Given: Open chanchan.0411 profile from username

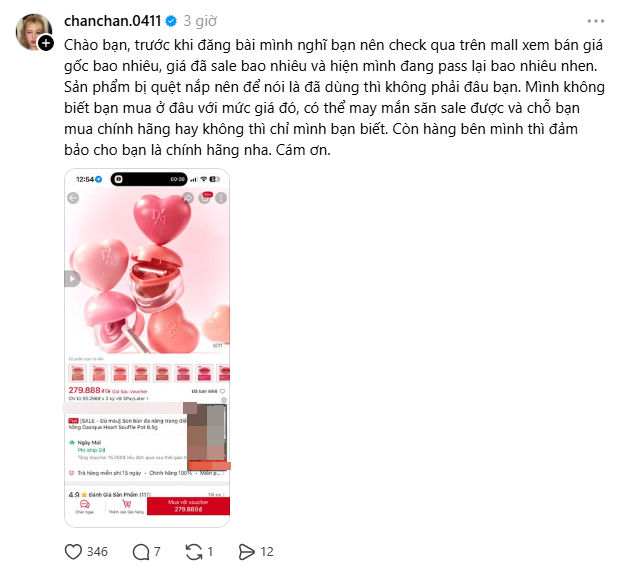Looking at the screenshot, I should (x=112, y=21).
